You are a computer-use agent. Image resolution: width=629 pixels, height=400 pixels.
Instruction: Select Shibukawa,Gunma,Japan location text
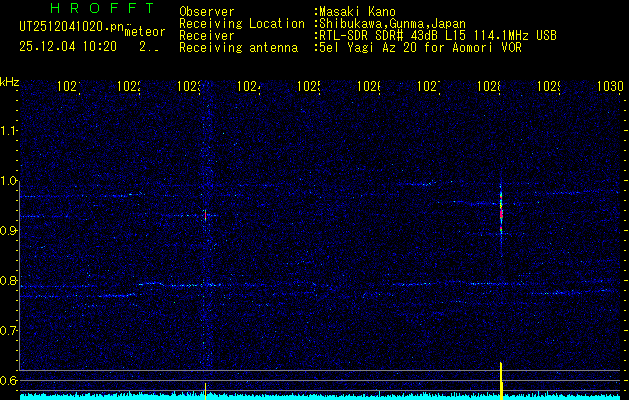click(x=391, y=24)
